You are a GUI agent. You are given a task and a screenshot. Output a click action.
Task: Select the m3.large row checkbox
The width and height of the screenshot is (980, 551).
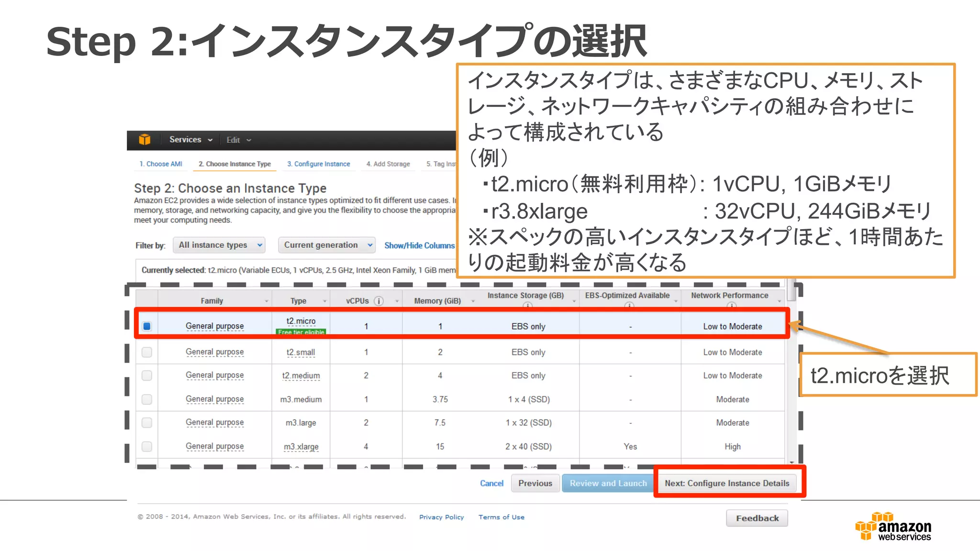point(147,422)
